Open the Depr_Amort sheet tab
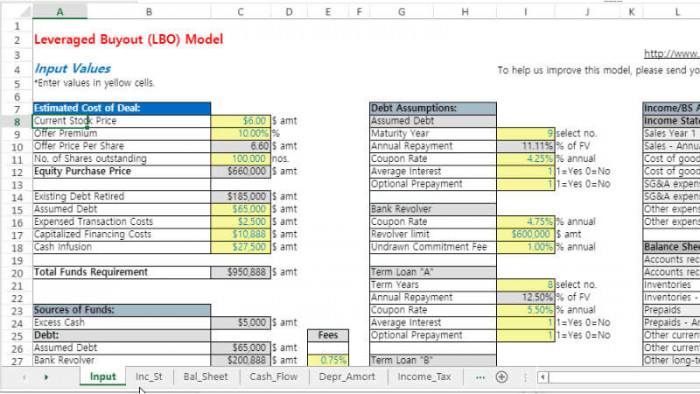 (347, 377)
